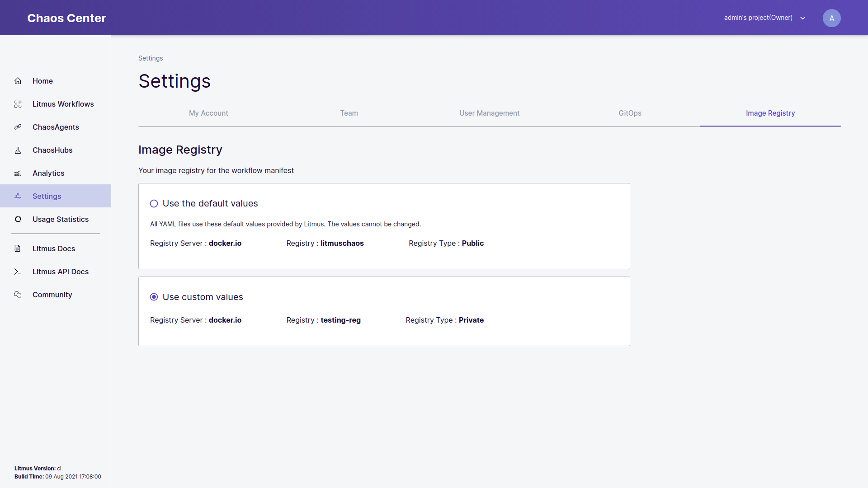Click the ChaosAgents link icon
Screen dimensions: 868x488
18,127
